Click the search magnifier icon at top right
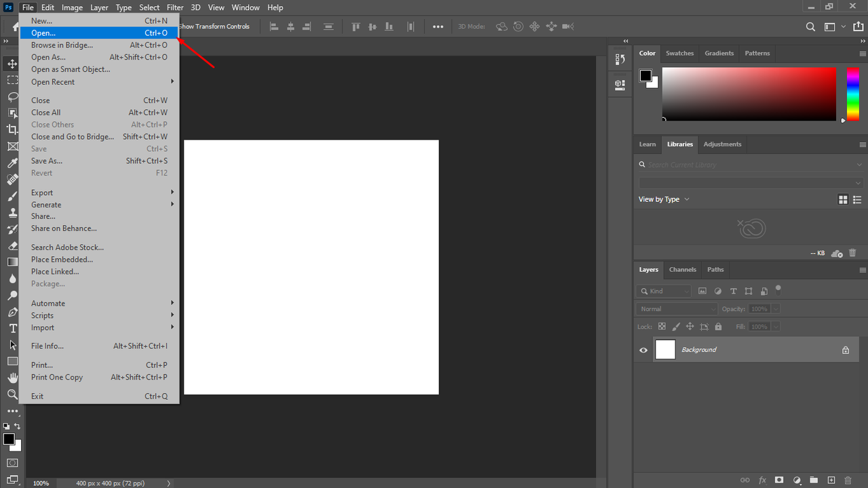The height and width of the screenshot is (488, 868). 810,27
